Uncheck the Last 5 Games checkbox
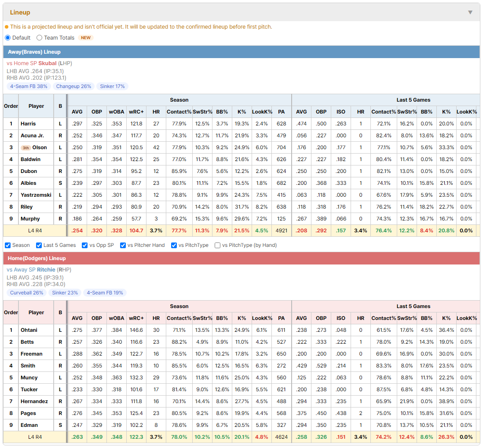The height and width of the screenshot is (448, 483). [x=39, y=245]
